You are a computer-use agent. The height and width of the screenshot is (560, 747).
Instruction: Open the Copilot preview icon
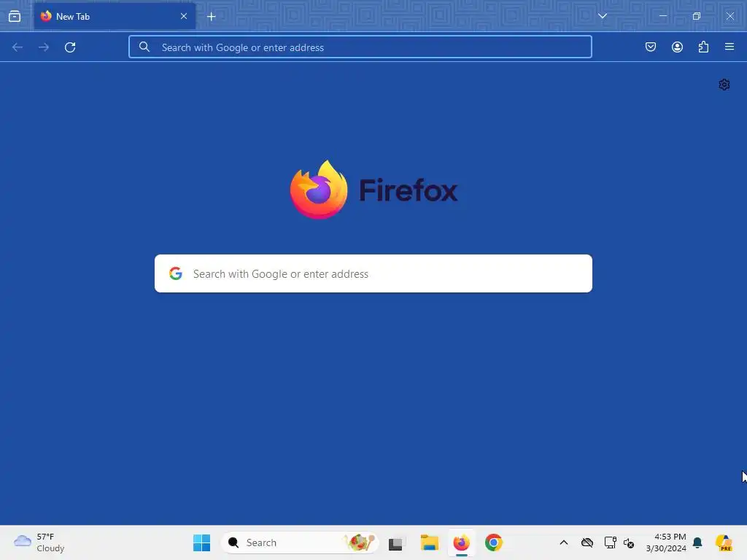click(x=724, y=542)
